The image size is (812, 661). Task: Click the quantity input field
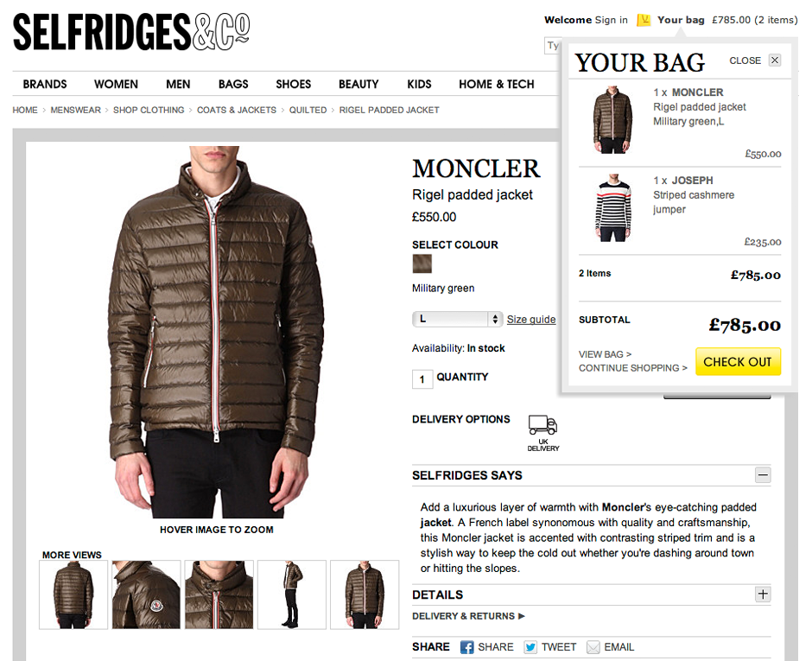point(422,379)
